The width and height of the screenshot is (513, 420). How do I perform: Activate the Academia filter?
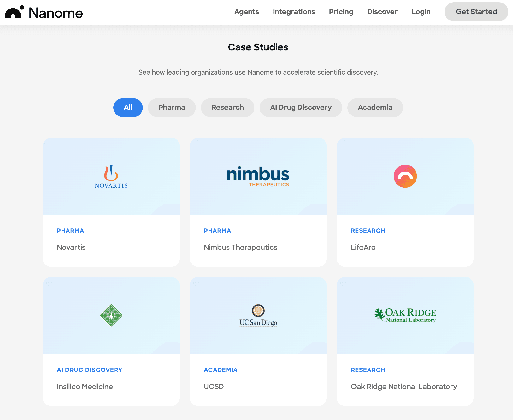(x=375, y=108)
